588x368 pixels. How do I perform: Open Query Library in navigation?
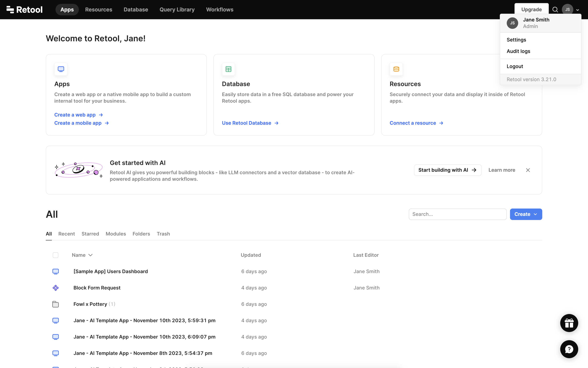(177, 9)
